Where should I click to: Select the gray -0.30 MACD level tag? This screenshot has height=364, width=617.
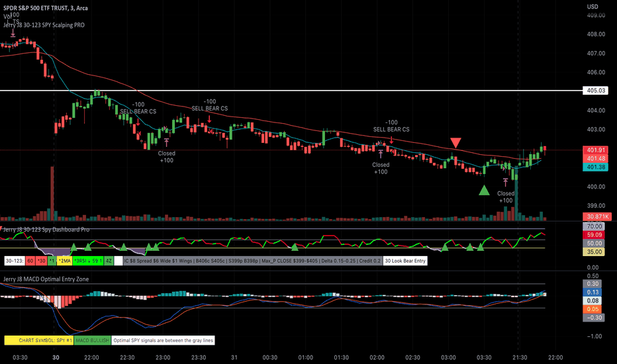point(593,318)
